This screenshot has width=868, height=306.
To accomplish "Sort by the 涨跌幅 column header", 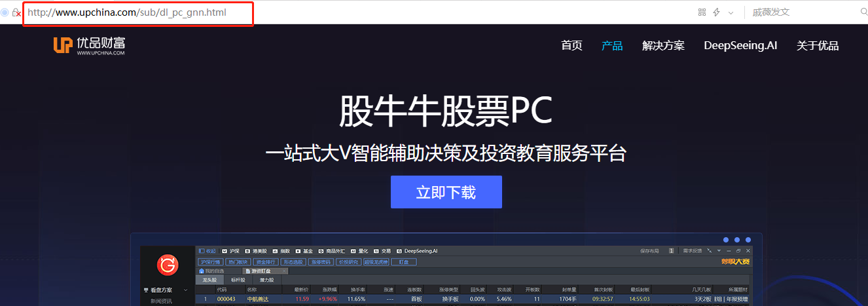I will [x=329, y=289].
